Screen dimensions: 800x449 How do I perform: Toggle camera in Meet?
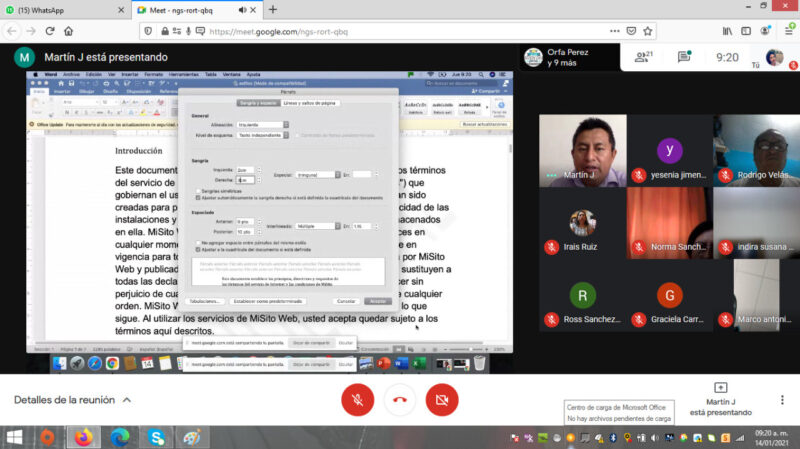click(x=442, y=400)
